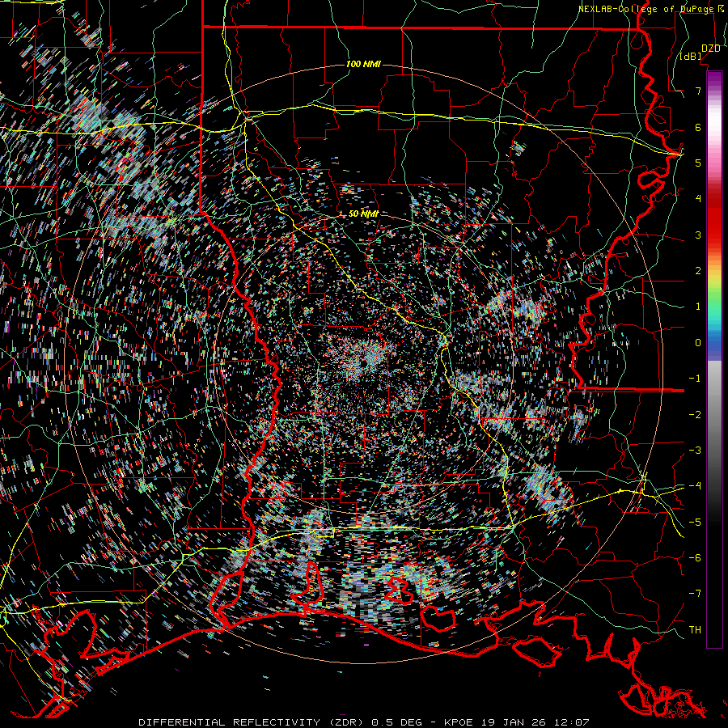Click the "-1" value on the color scale

695,379
